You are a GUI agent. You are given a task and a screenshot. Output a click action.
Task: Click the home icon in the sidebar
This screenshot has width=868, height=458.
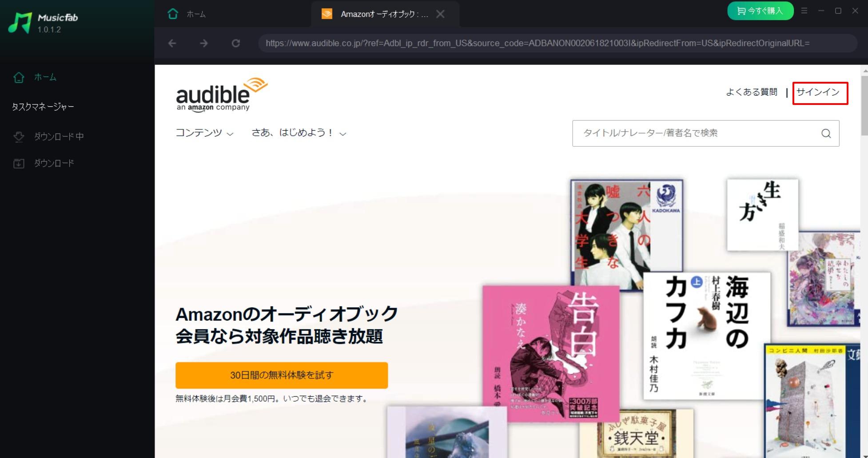coord(19,77)
